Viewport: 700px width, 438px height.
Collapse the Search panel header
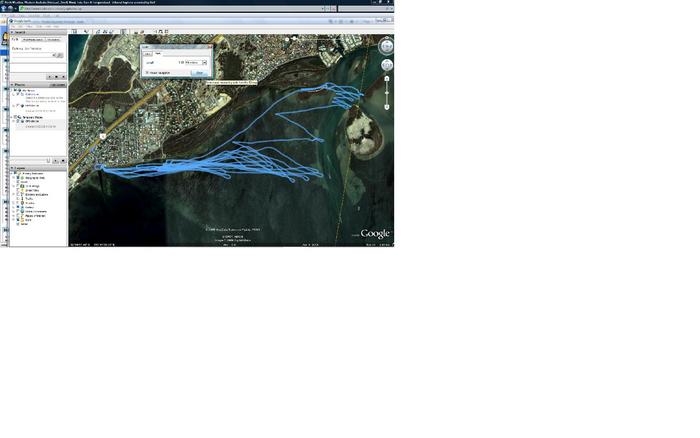(38, 32)
